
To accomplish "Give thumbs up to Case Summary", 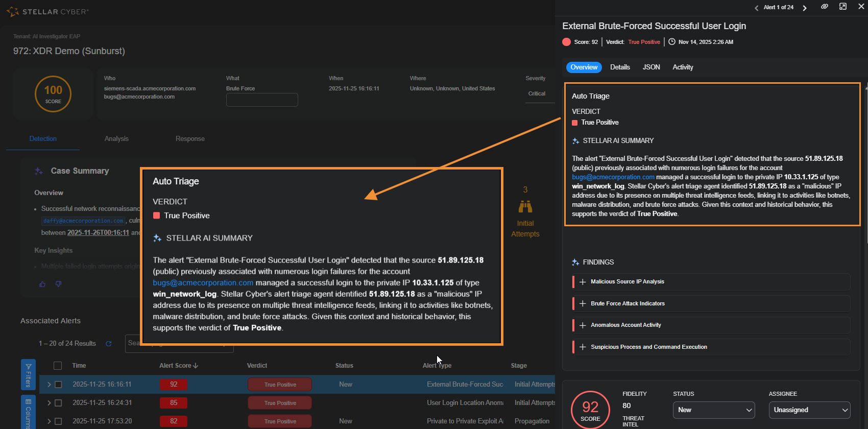I will (42, 284).
